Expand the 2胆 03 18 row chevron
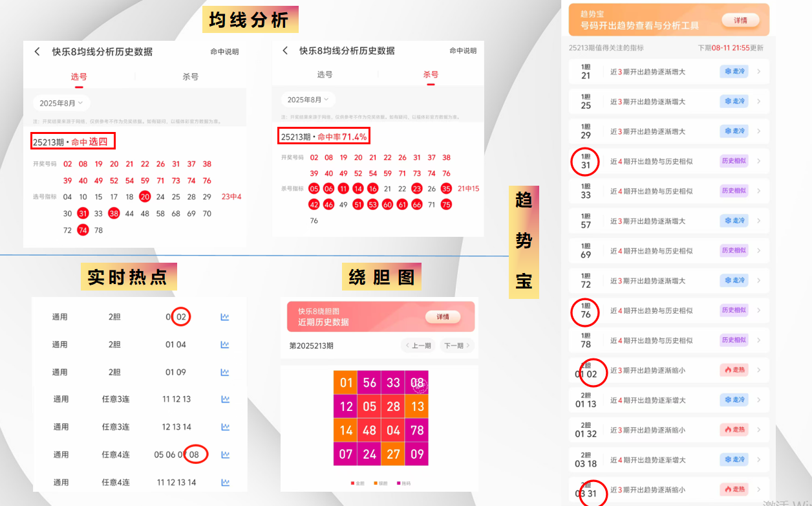Viewport: 812px width, 506px height. [758, 459]
